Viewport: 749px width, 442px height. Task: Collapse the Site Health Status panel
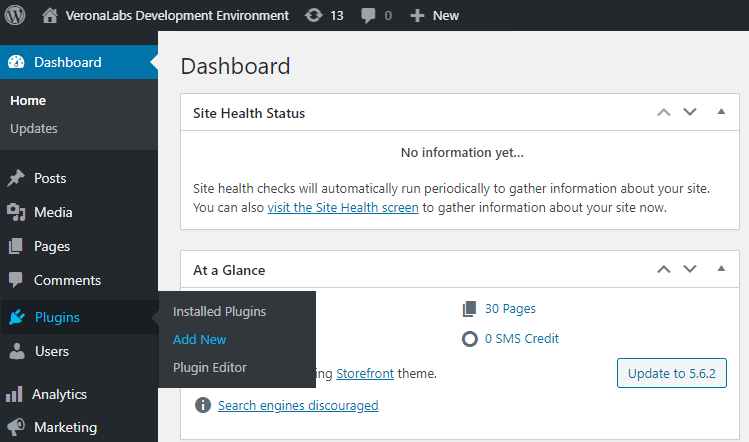point(721,112)
